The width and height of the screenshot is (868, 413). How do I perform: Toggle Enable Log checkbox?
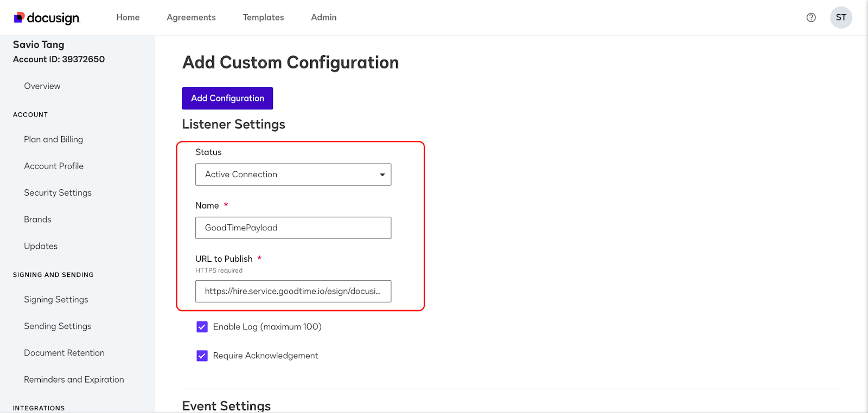click(x=202, y=327)
